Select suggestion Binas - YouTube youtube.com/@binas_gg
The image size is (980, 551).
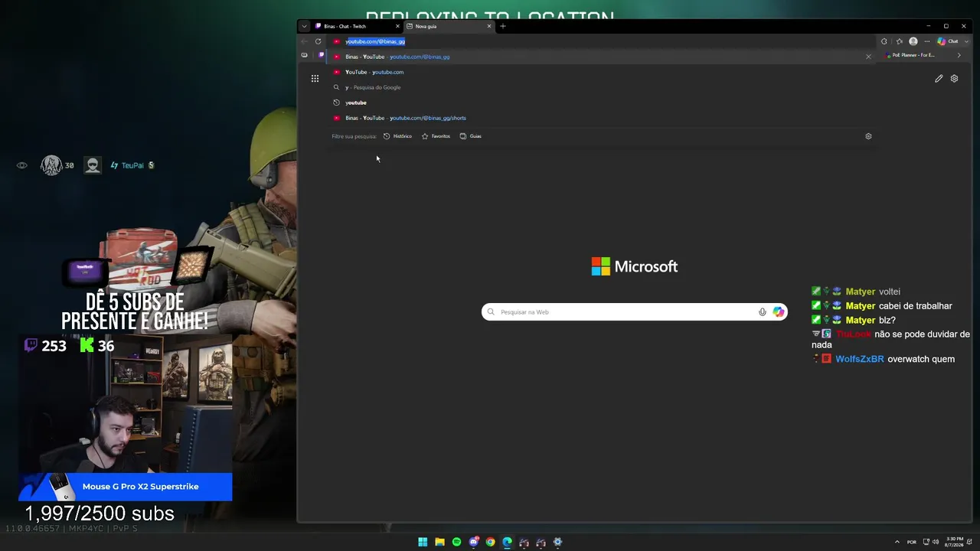point(601,57)
